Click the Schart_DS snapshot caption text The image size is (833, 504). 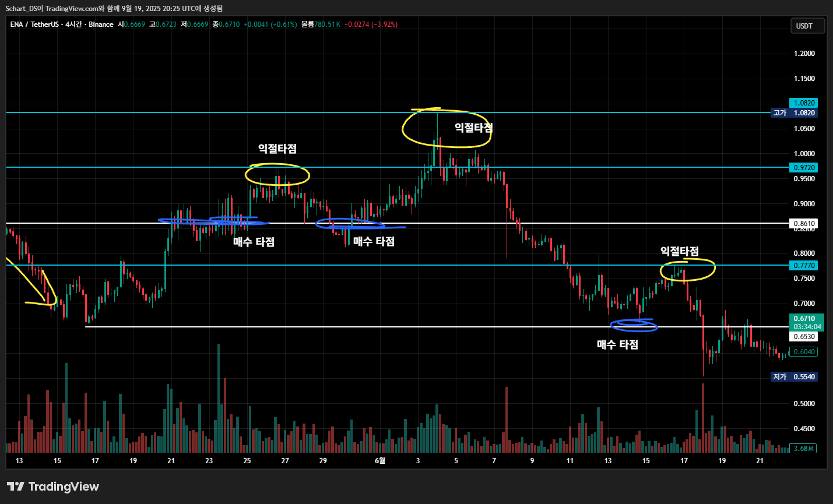pos(114,9)
